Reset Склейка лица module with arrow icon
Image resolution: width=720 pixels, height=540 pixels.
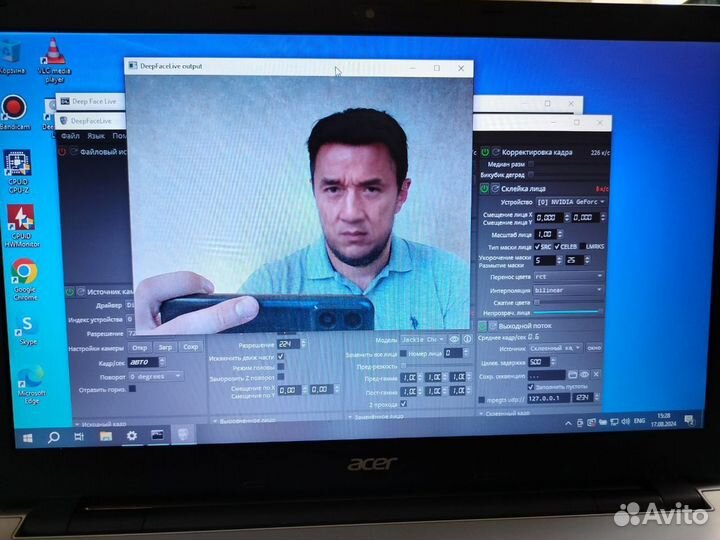495,188
